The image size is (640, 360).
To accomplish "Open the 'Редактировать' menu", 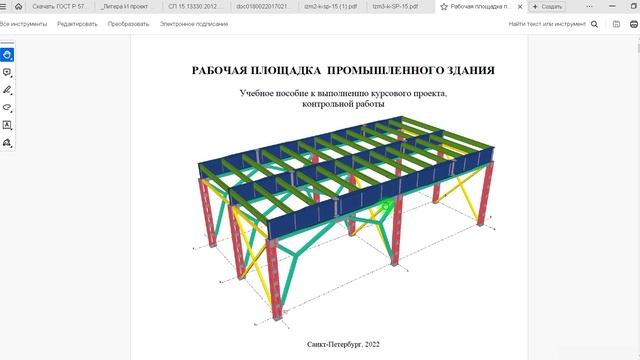I will point(77,24).
